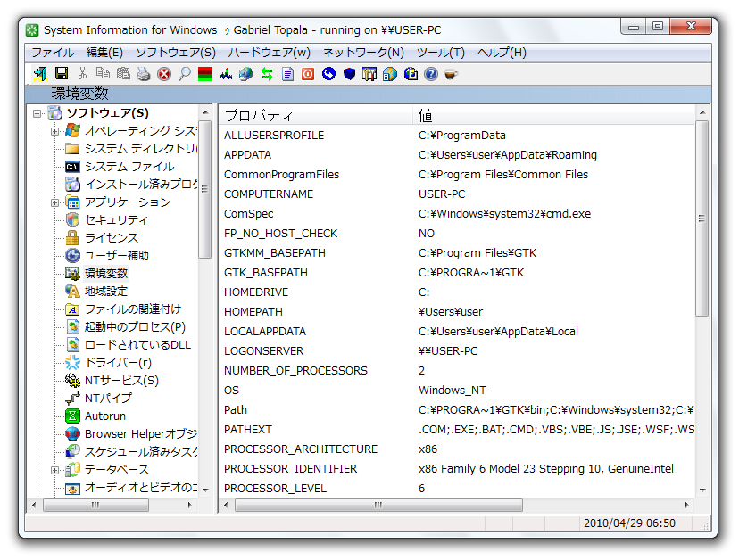Select 地域設定 in the tree

pyautogui.click(x=106, y=291)
